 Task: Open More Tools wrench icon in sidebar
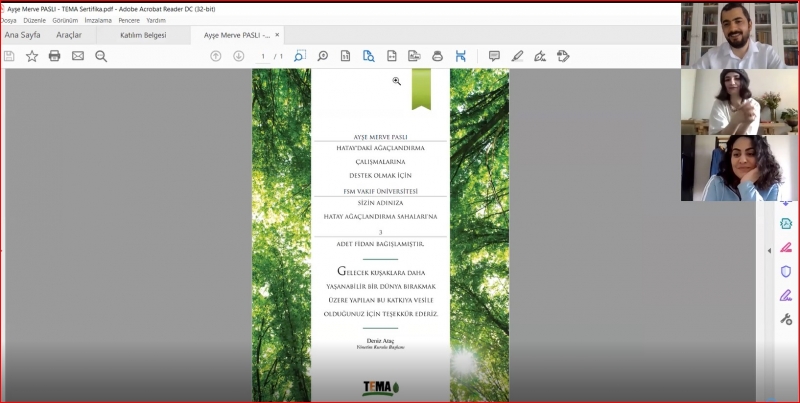pos(786,319)
